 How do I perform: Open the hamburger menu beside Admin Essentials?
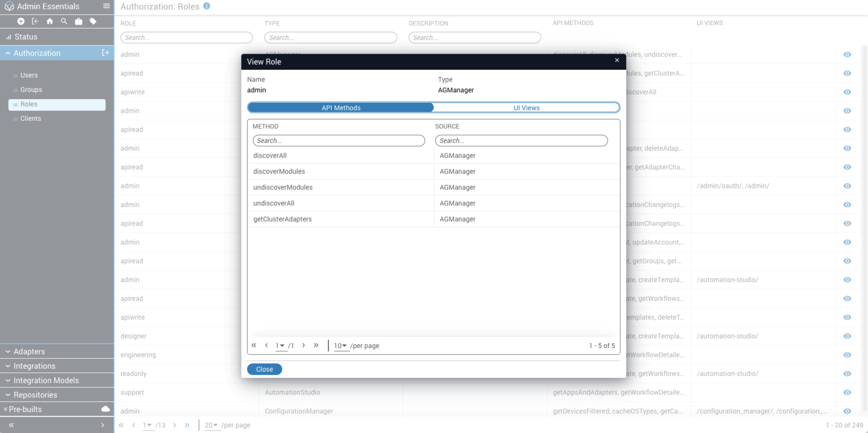pos(106,6)
